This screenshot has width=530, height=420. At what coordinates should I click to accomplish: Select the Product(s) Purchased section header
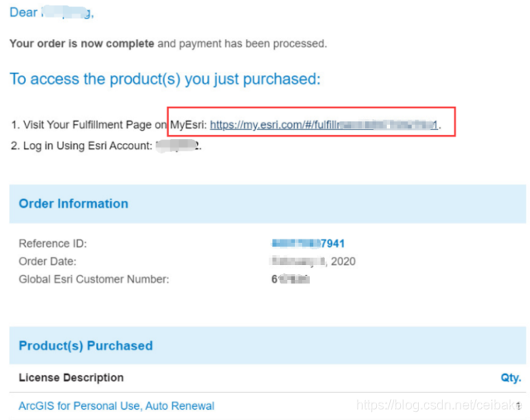pyautogui.click(x=85, y=345)
